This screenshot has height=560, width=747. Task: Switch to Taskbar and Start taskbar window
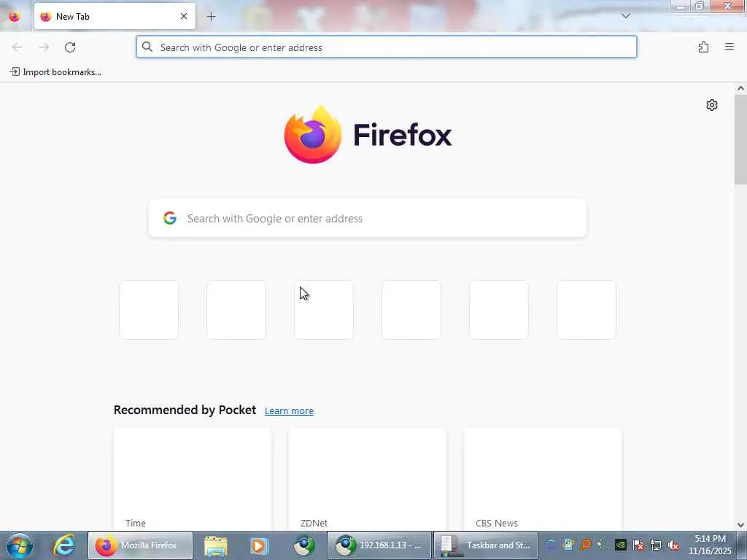tap(485, 545)
